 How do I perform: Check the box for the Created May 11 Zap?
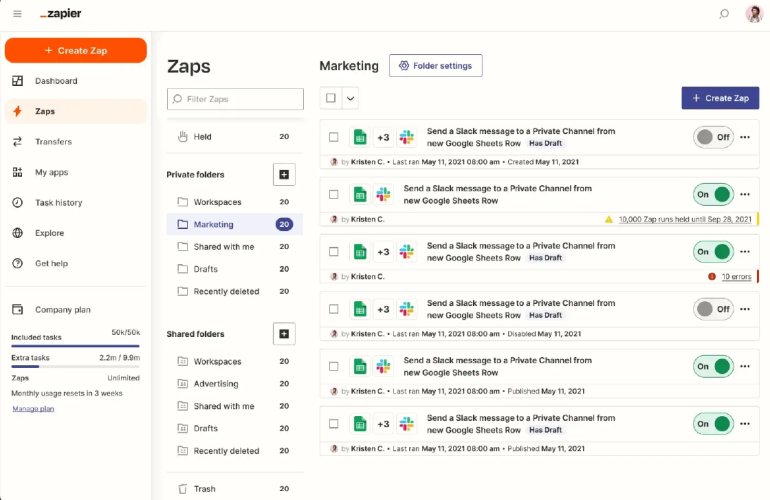click(x=334, y=137)
